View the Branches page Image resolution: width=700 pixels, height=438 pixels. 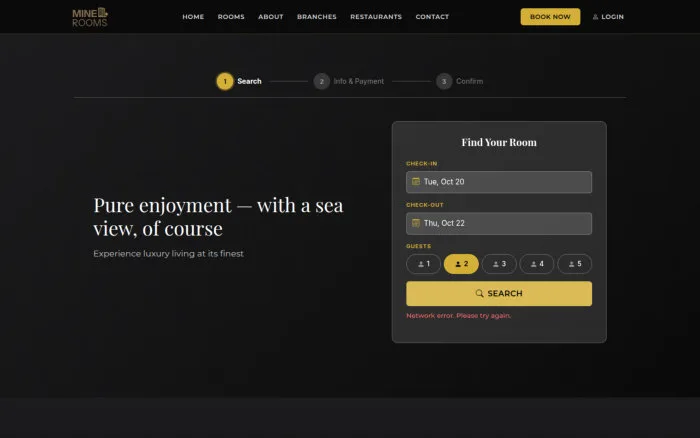pyautogui.click(x=317, y=17)
